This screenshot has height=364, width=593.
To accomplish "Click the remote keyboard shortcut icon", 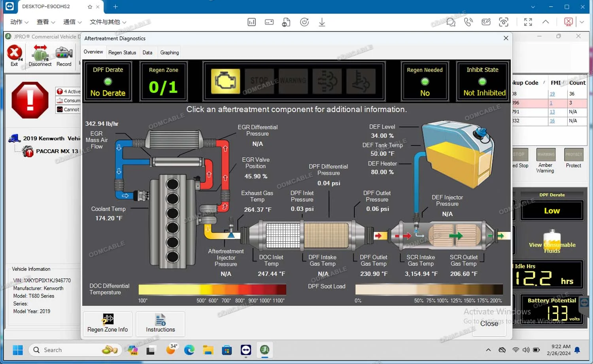I will (269, 22).
